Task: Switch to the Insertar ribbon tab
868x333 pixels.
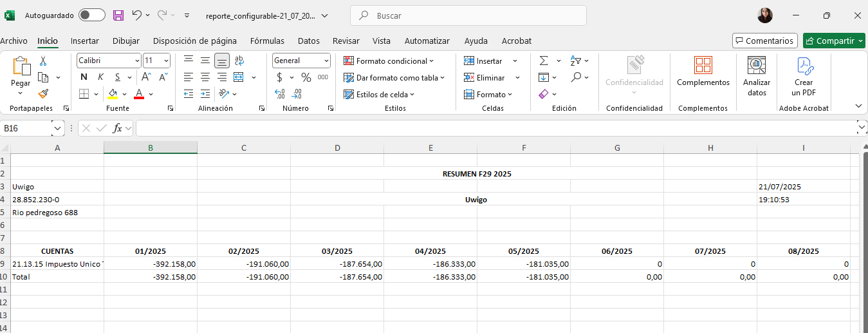Action: click(x=85, y=41)
